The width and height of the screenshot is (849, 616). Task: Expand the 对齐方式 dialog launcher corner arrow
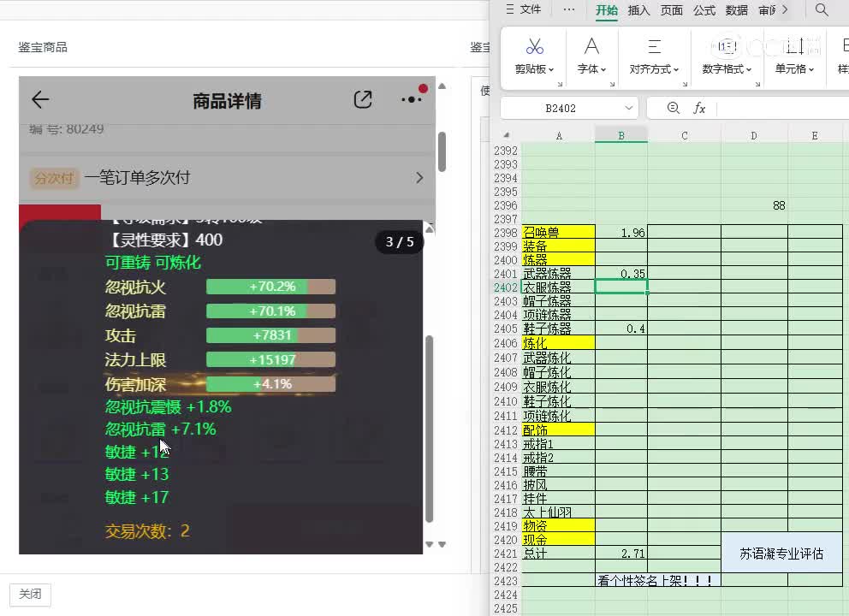[685, 84]
